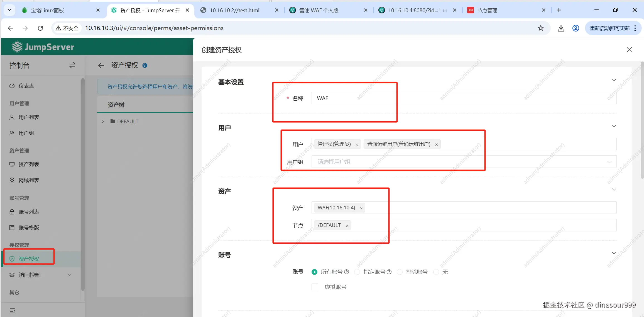Close the 创建资产授权 panel with X icon
This screenshot has height=317, width=644.
(x=629, y=50)
